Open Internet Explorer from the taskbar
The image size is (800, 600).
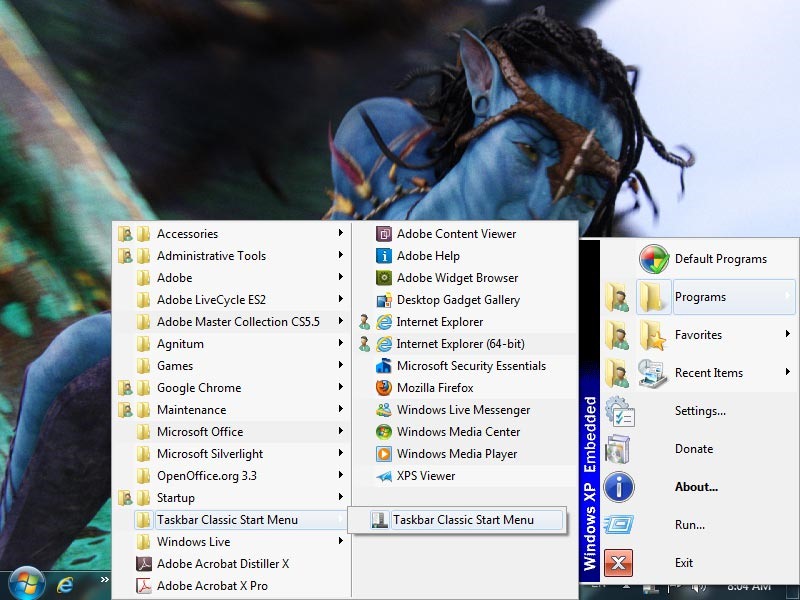click(x=65, y=585)
